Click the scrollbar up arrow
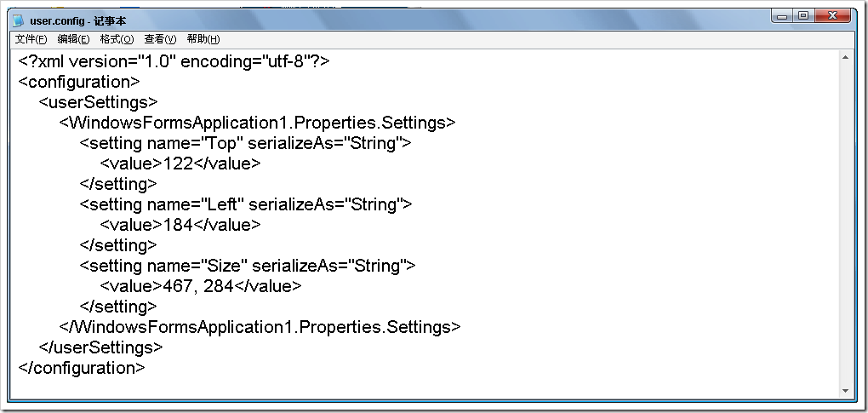The width and height of the screenshot is (868, 413). tap(845, 57)
